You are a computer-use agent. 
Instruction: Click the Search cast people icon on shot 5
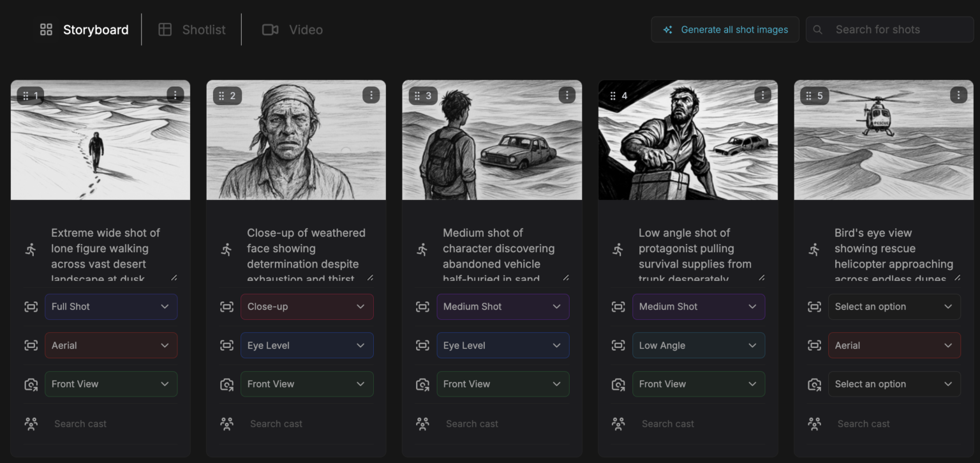(x=814, y=423)
